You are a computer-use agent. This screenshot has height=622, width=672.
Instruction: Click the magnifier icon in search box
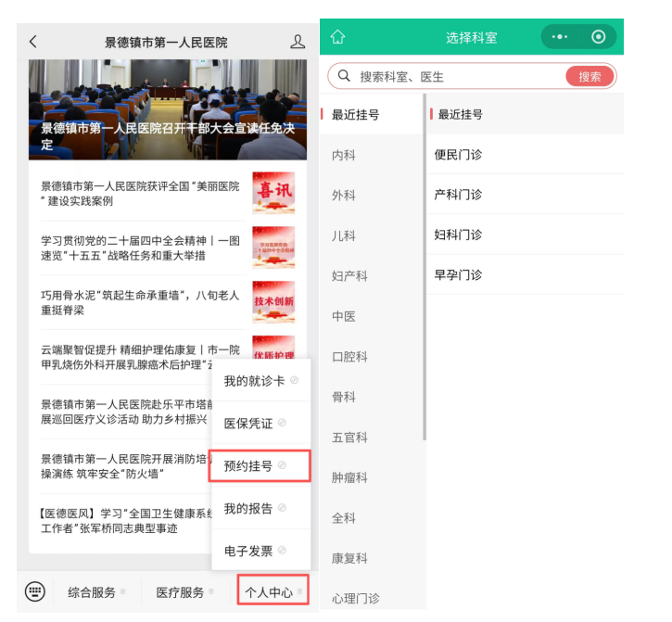(344, 76)
